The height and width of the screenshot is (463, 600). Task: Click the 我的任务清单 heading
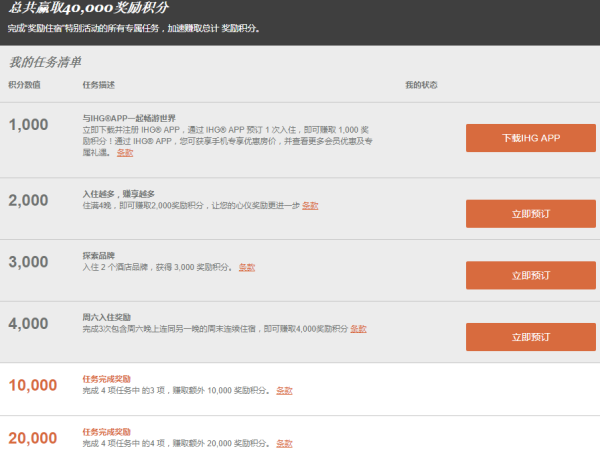(45, 62)
